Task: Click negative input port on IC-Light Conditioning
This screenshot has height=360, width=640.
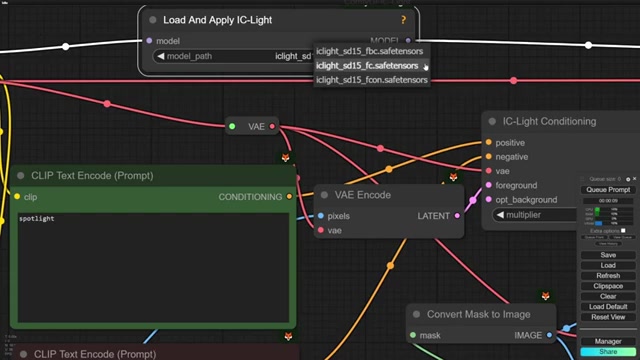Action: click(489, 157)
